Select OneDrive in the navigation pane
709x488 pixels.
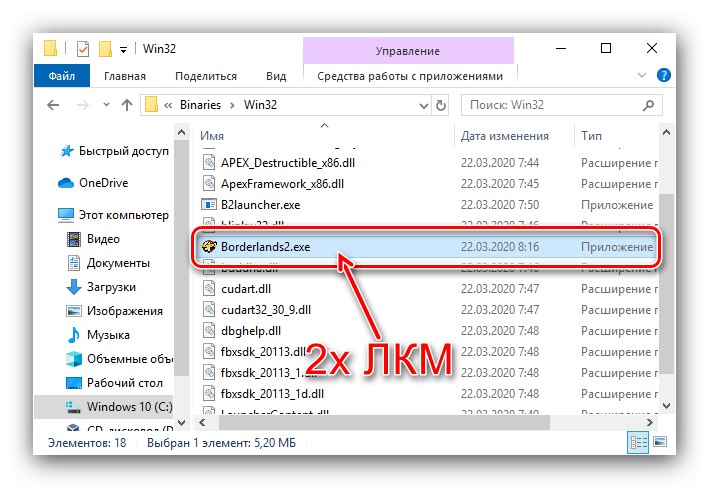(104, 183)
